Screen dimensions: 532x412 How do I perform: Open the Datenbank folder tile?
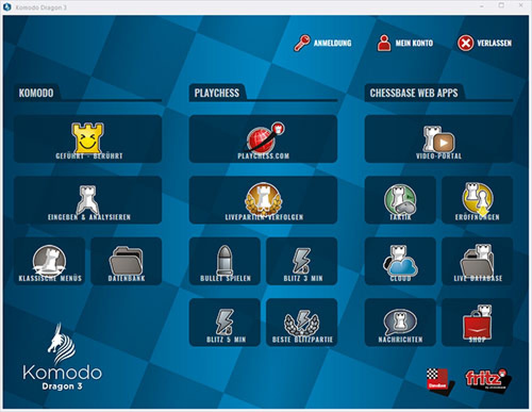(x=126, y=261)
